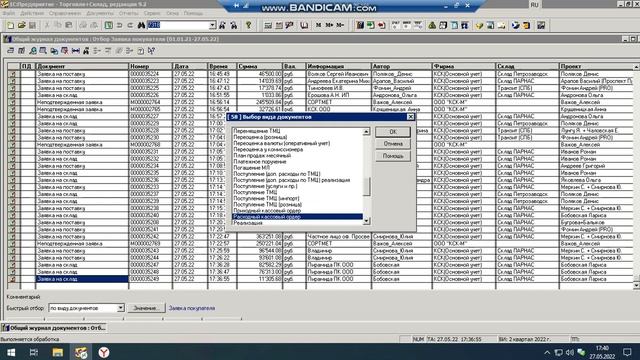Click the binoculars Find icon before search box
This screenshot has height=360, width=640.
pyautogui.click(x=141, y=25)
